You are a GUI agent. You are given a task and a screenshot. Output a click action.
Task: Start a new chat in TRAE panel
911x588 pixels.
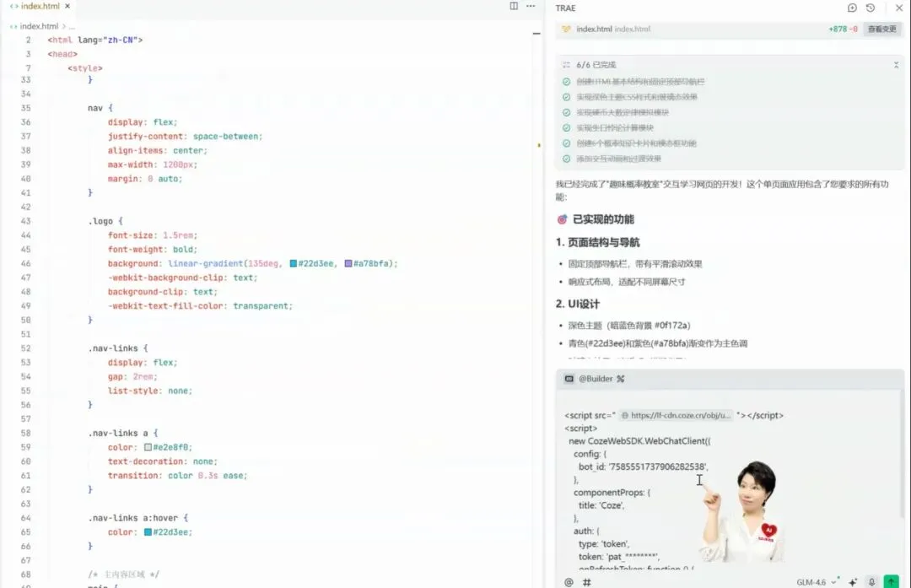tap(852, 8)
